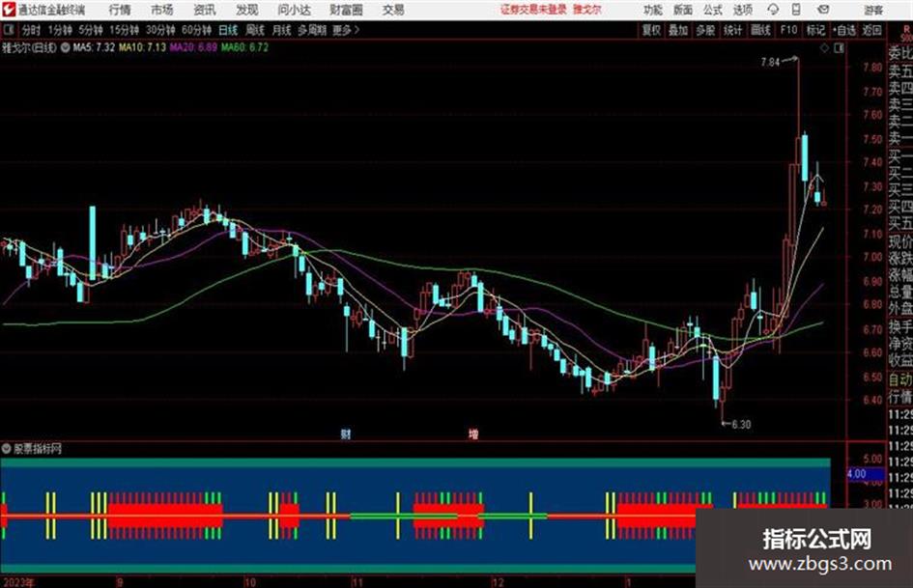
Task: Click the 标记 mark button
Action: pyautogui.click(x=815, y=30)
